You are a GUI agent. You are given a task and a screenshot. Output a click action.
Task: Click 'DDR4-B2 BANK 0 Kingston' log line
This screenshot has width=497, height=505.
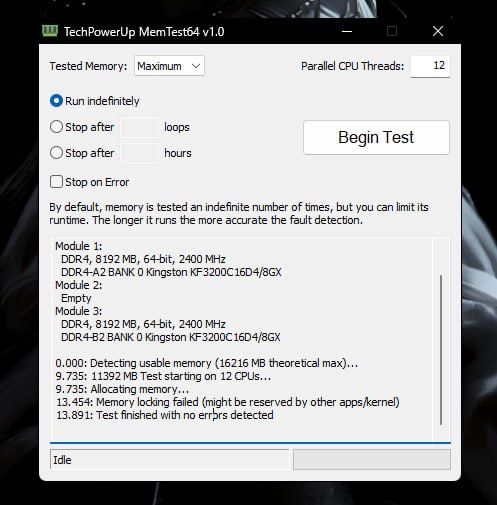coord(171,337)
